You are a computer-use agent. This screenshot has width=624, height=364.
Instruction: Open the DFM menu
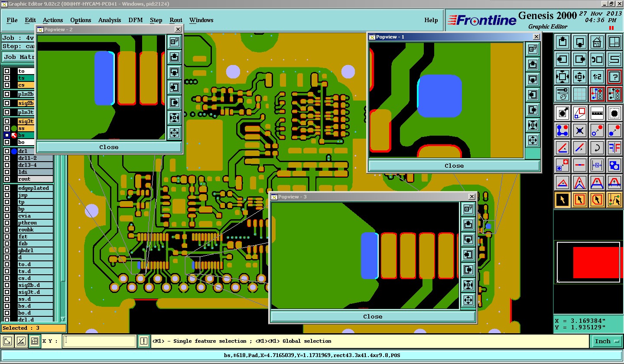point(136,20)
